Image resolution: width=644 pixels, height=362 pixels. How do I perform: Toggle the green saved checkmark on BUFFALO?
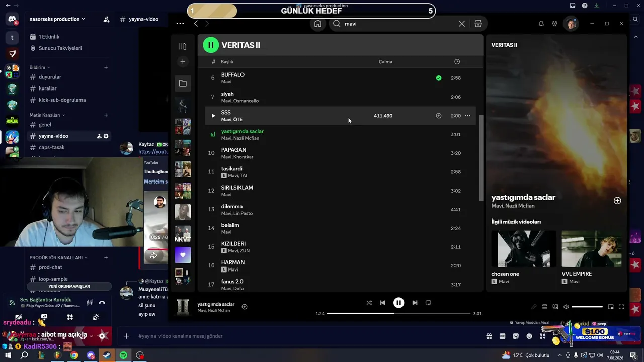tap(439, 78)
